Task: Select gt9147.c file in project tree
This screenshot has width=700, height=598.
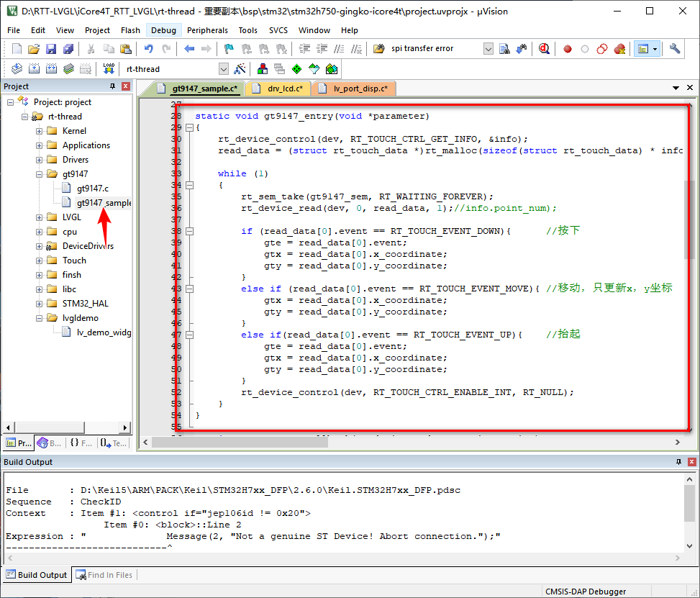Action: (x=92, y=189)
